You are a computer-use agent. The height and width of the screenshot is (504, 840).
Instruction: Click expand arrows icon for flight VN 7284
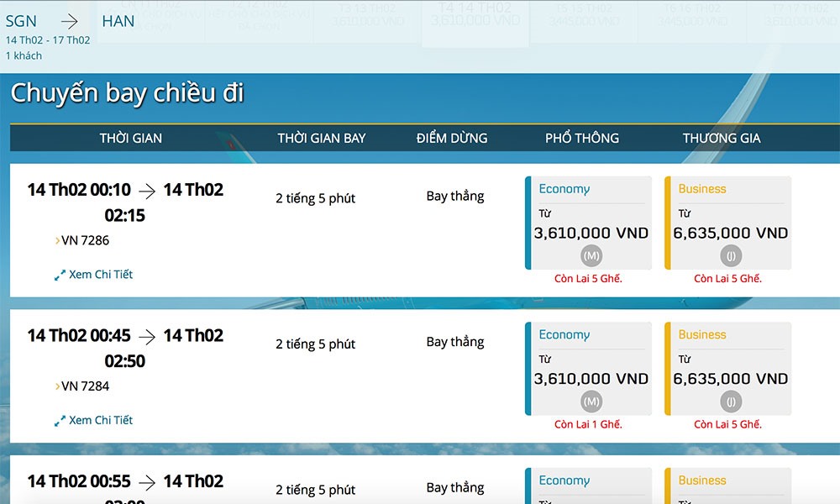(60, 421)
